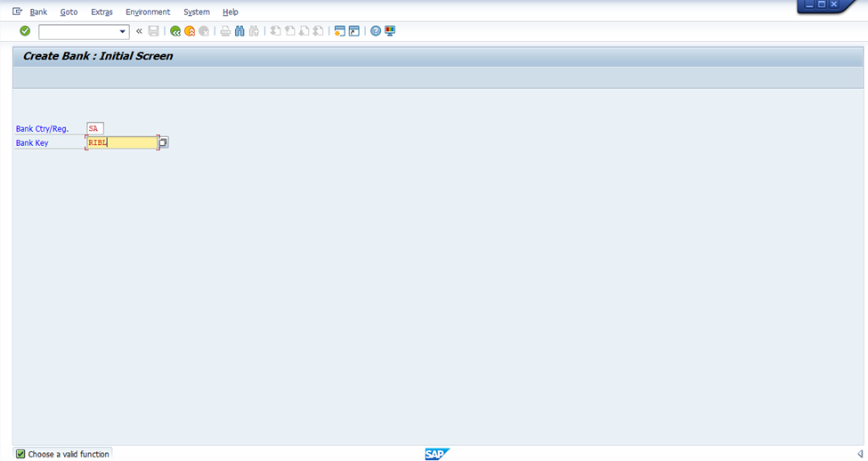Click the blue Help question-mark icon

[376, 31]
